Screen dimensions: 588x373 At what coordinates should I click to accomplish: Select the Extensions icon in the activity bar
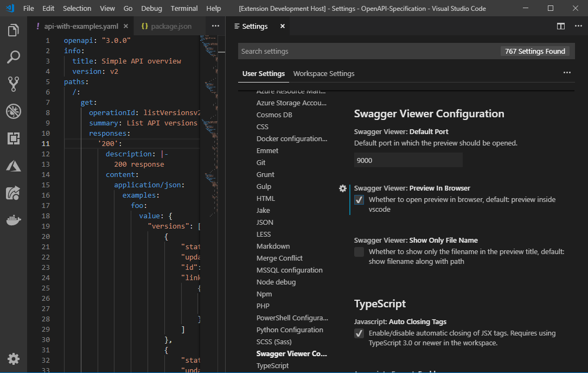13,138
